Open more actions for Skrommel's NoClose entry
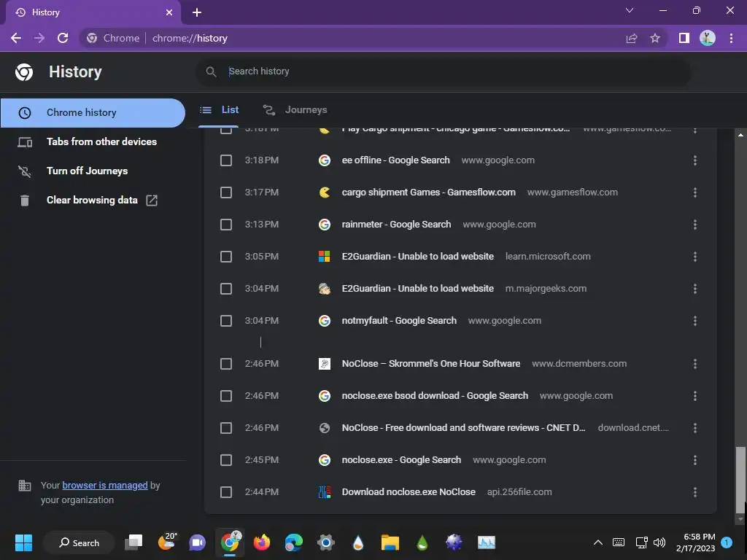Image resolution: width=747 pixels, height=560 pixels. coord(695,364)
